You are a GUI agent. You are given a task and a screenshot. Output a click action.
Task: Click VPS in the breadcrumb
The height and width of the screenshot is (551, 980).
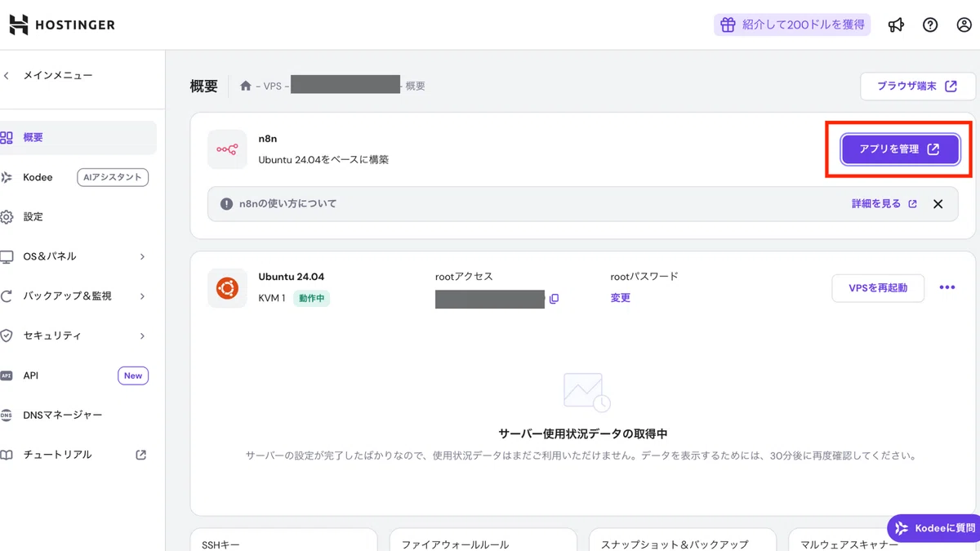pos(272,86)
